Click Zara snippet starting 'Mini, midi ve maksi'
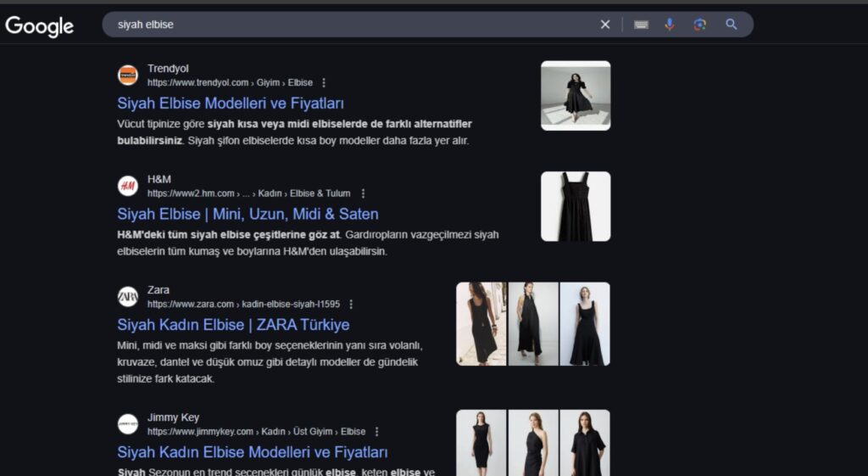 click(x=270, y=361)
